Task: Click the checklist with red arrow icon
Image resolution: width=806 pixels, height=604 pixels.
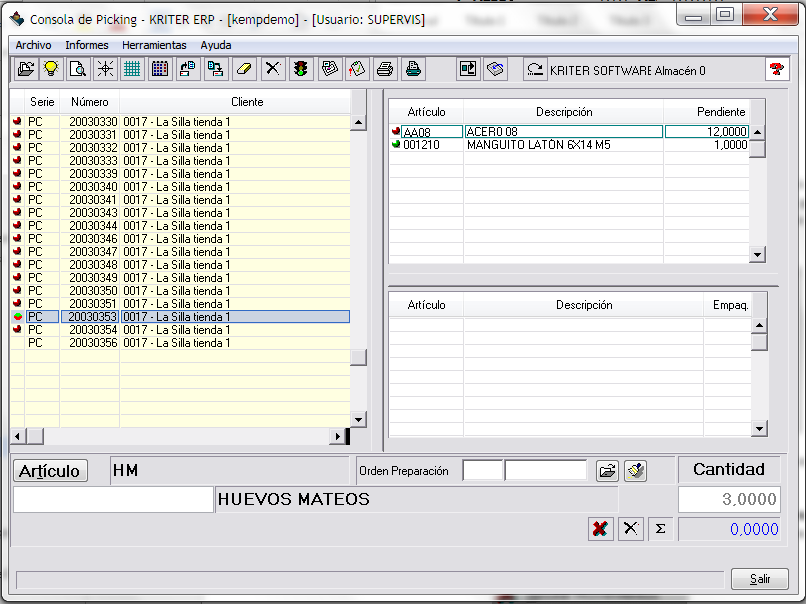Action: 357,69
